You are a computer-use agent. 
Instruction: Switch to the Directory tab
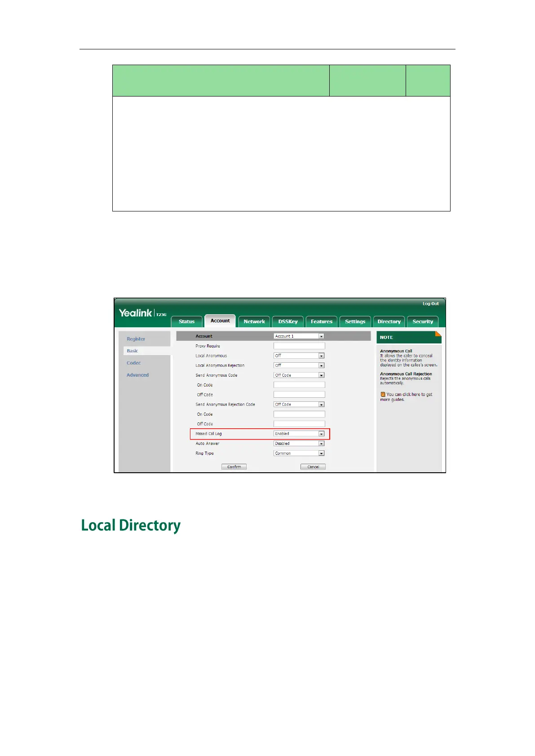389,321
